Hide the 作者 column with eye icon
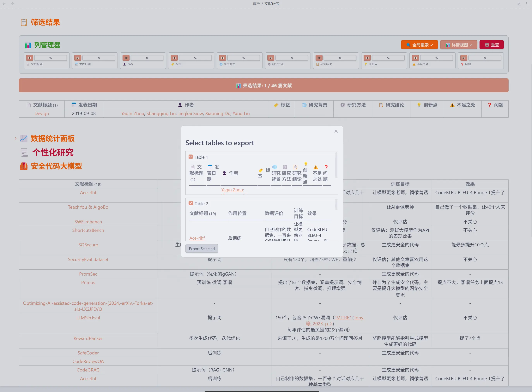The image size is (532, 392). coord(126,58)
